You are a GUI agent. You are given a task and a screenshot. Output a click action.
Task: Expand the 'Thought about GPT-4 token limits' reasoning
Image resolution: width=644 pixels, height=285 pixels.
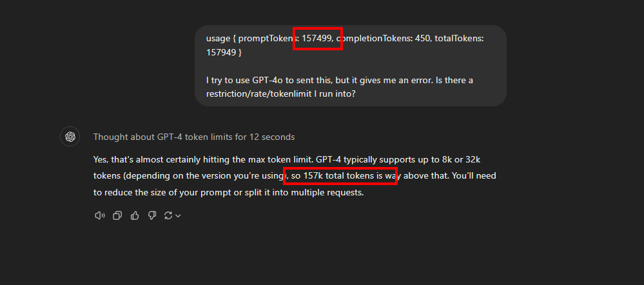tap(194, 137)
